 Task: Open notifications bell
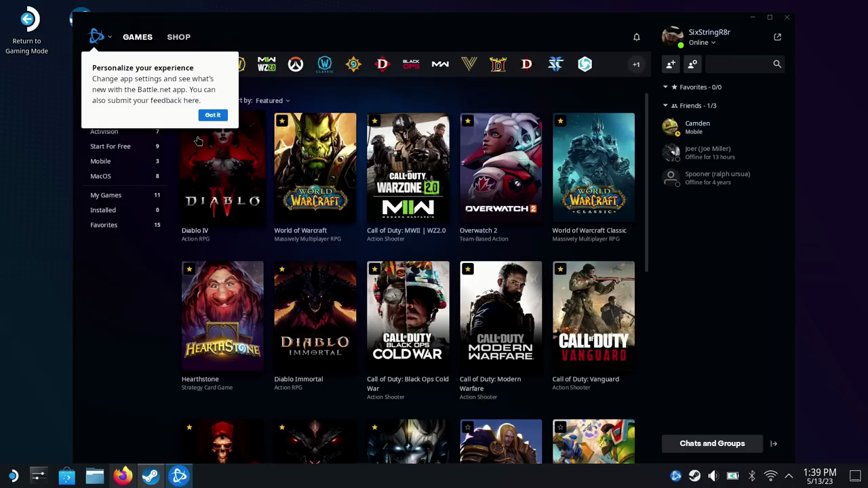tap(637, 37)
